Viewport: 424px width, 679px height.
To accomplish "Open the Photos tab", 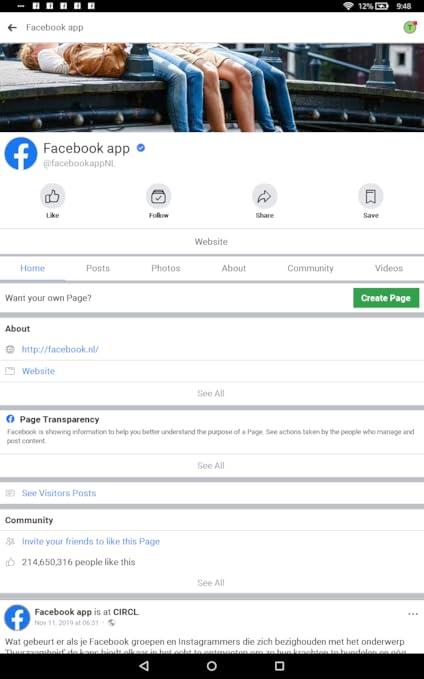I will (166, 268).
